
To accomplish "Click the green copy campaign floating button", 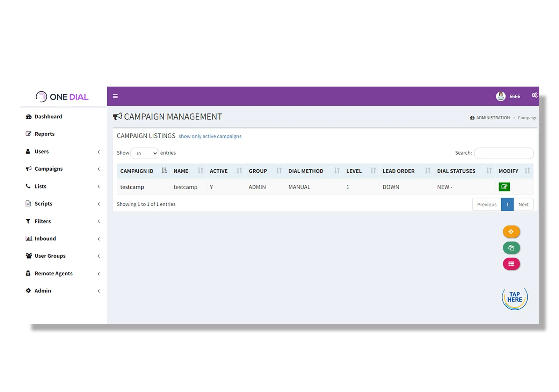I will (511, 247).
